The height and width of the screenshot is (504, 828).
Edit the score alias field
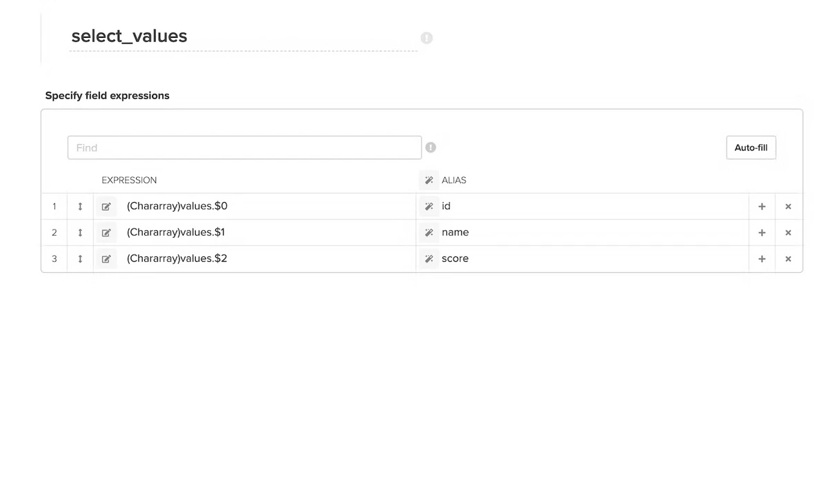click(x=593, y=259)
